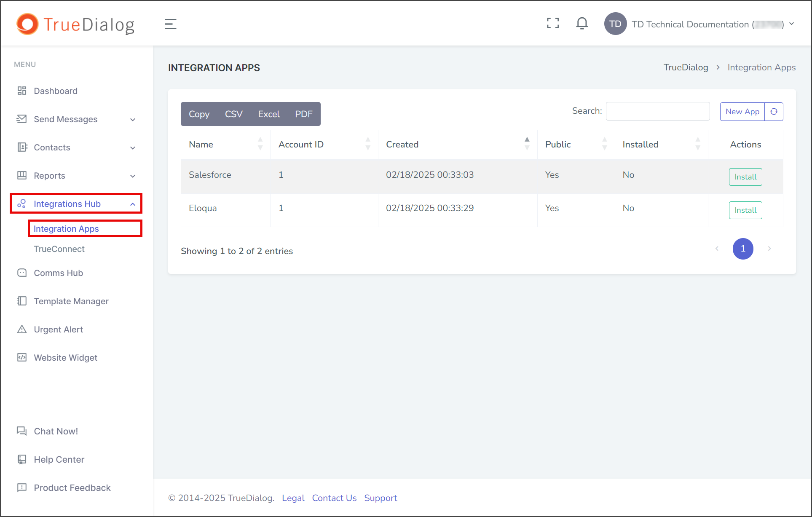Open the Legal footer link

click(x=293, y=498)
